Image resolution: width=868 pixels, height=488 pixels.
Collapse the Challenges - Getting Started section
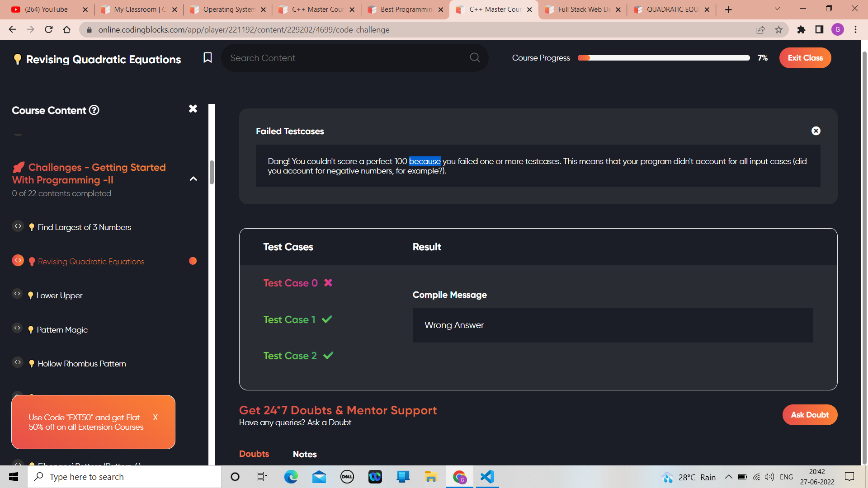coord(193,179)
